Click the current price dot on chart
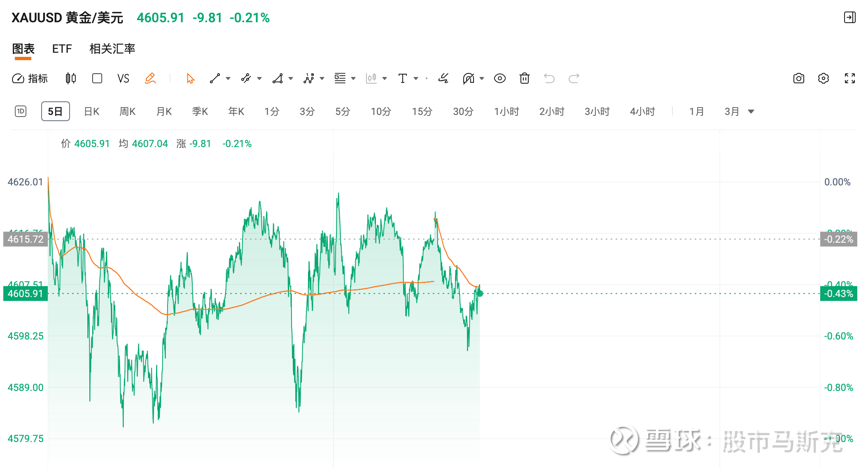868x468 pixels. pos(480,293)
